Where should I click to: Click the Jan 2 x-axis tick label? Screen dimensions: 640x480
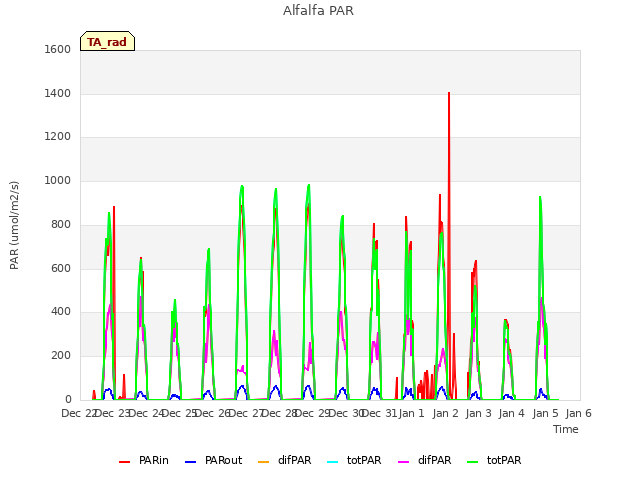tap(445, 413)
